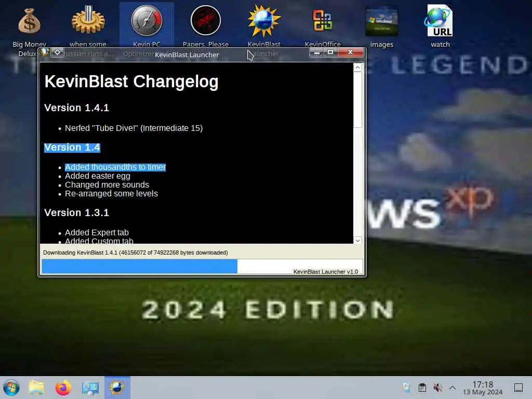This screenshot has height=399, width=532.
Task: Click the 'Downloading KevinBlast 1.4.1' status text
Action: (136, 252)
